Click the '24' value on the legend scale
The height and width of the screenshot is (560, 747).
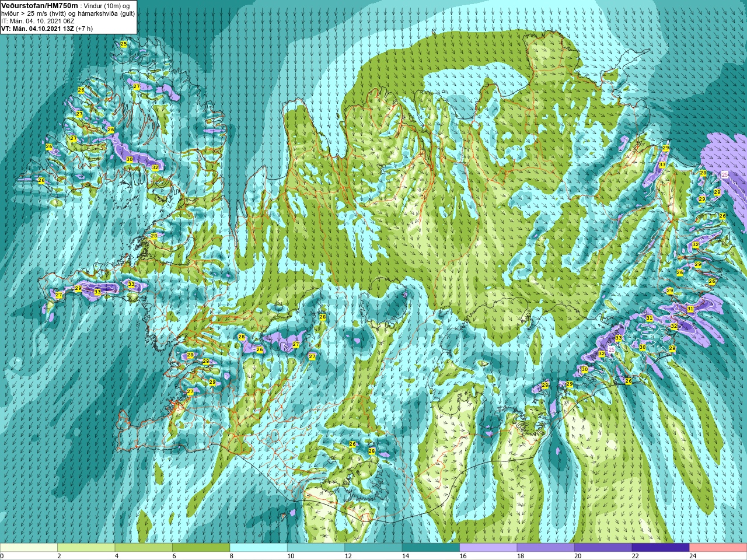pos(693,556)
